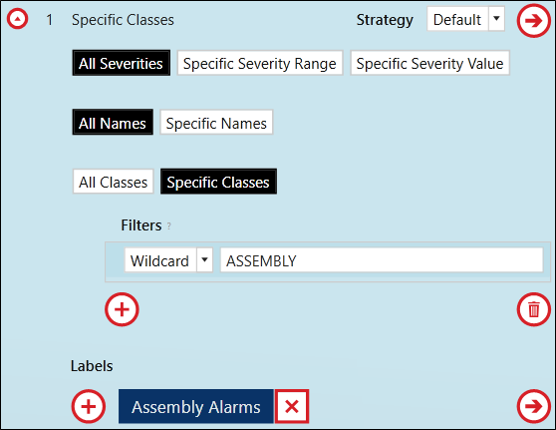Add a label with the plus icon under Labels
This screenshot has width=556, height=430.
click(88, 406)
